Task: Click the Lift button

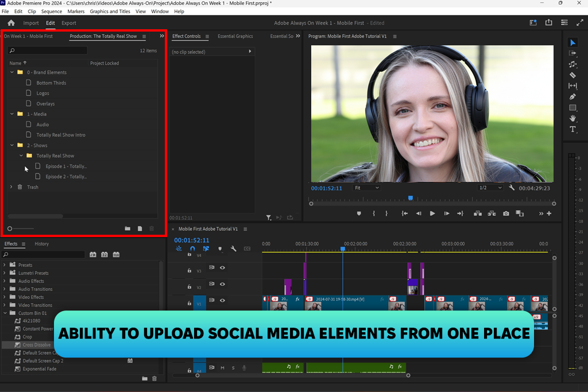Action: click(x=478, y=214)
